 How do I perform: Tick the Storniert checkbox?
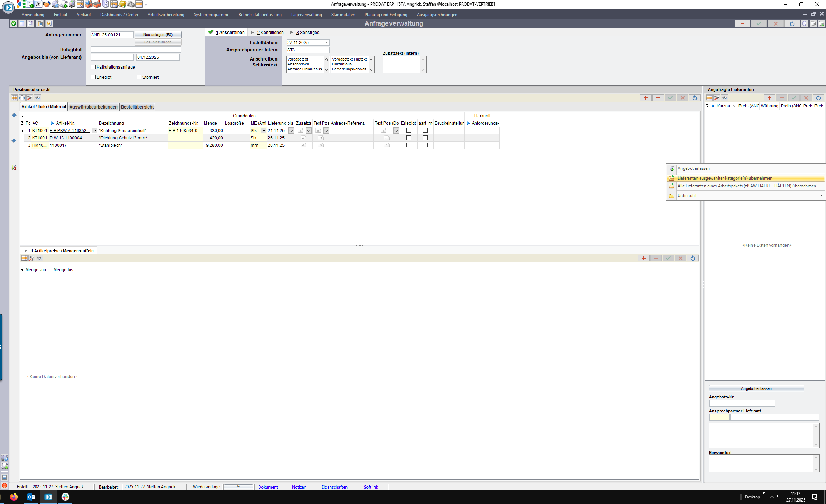point(139,77)
